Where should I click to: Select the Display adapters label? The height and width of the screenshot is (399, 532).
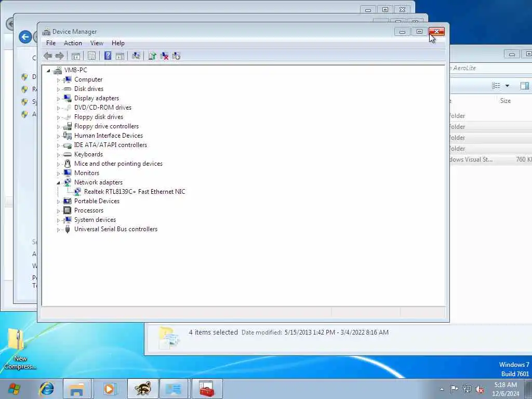[x=97, y=98]
